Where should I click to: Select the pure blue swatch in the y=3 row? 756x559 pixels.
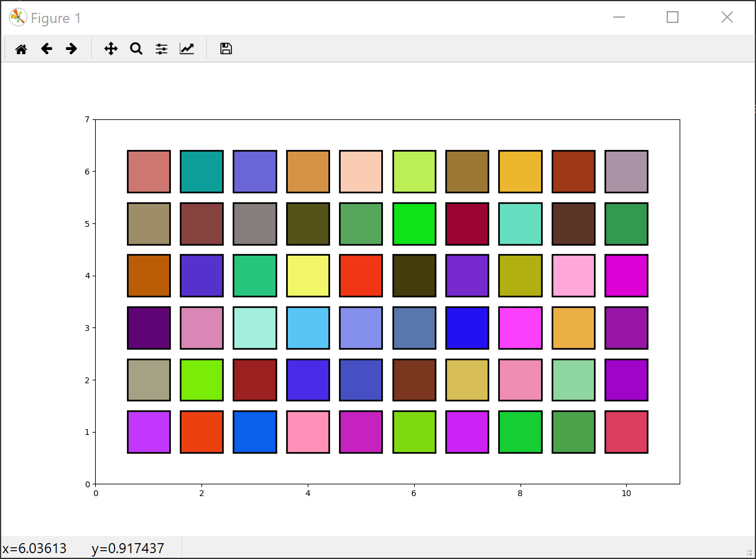point(467,328)
